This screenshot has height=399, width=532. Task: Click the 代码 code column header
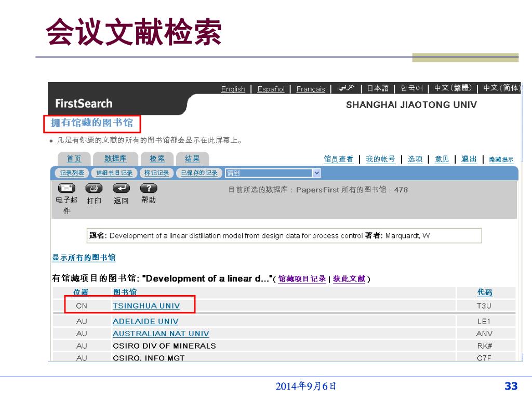tap(485, 292)
